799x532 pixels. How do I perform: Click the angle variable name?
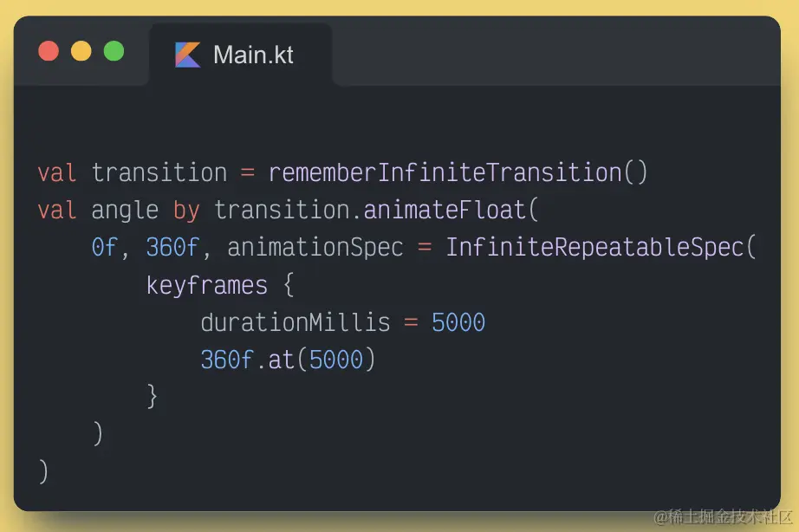pyautogui.click(x=125, y=211)
